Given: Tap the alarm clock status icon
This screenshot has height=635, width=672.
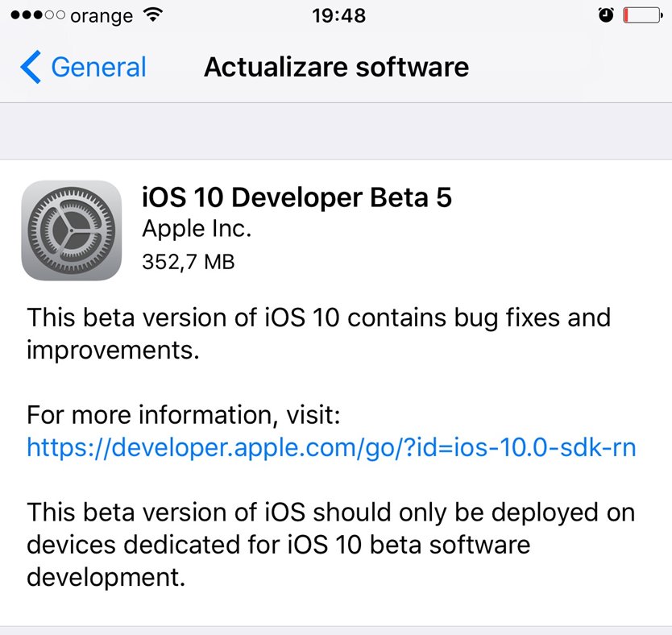Looking at the screenshot, I should tap(606, 15).
